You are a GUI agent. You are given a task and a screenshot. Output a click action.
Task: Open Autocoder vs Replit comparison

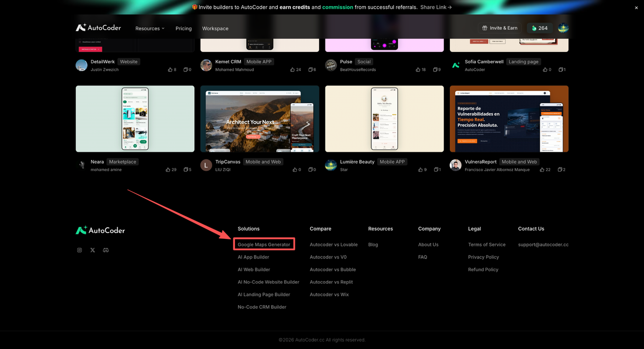[332, 282]
